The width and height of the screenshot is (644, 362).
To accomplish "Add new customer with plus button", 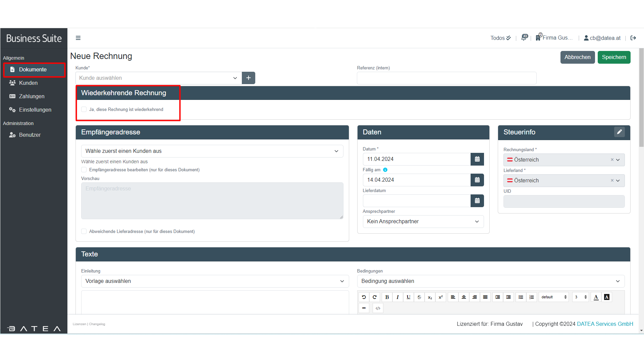I will (248, 78).
